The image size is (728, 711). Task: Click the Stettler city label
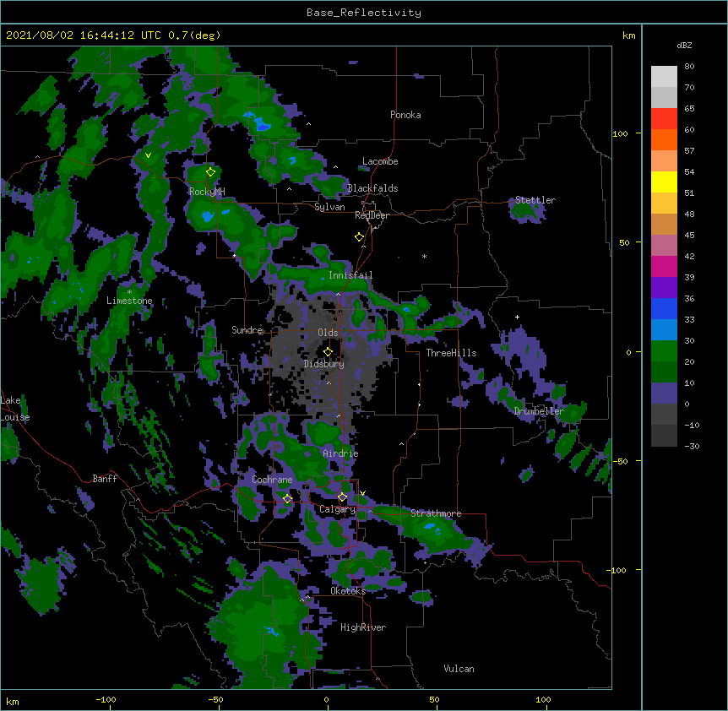pos(535,200)
